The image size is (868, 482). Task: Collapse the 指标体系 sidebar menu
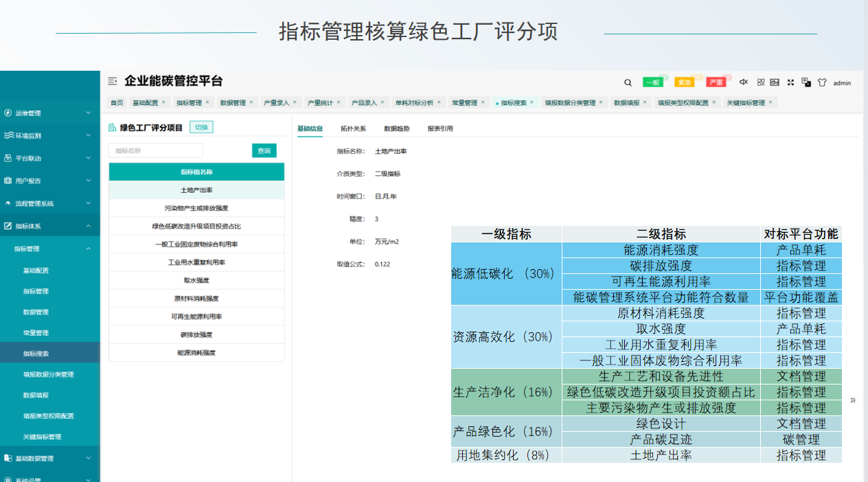[49, 226]
